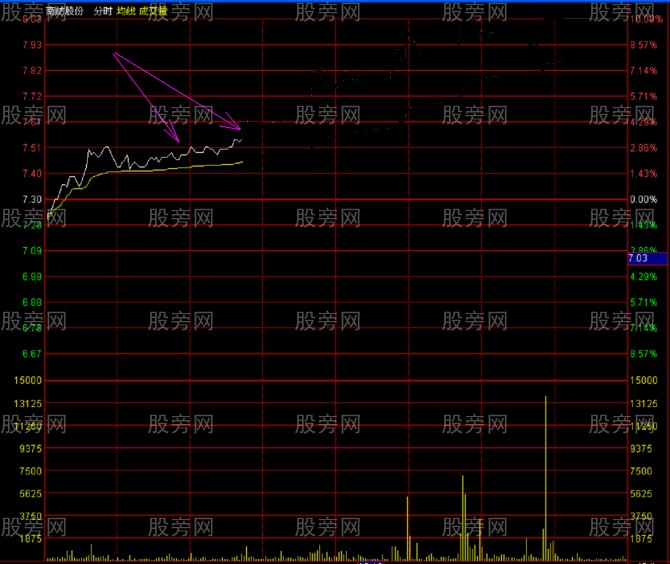This screenshot has height=564, width=670.
Task: Click the blue 7.03 price marker
Action: click(647, 258)
